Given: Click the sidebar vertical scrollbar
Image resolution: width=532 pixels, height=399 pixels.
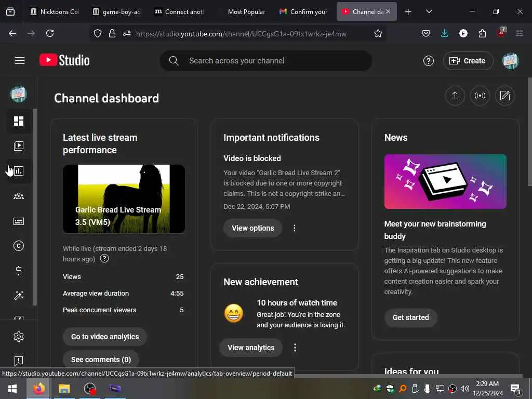Looking at the screenshot, I should pos(35,207).
